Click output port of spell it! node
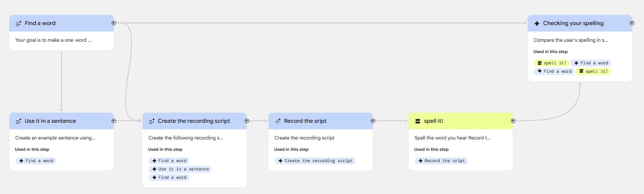The height and width of the screenshot is (194, 644). (x=513, y=120)
